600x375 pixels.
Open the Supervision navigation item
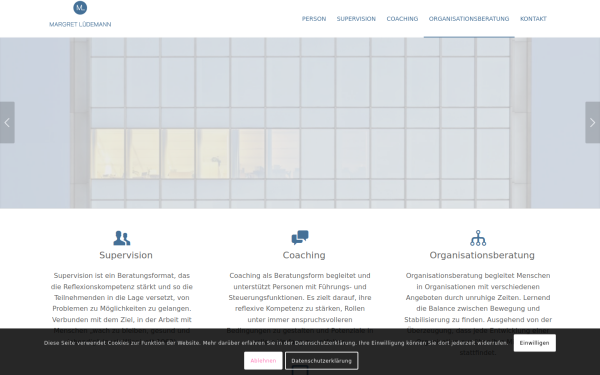click(x=356, y=19)
